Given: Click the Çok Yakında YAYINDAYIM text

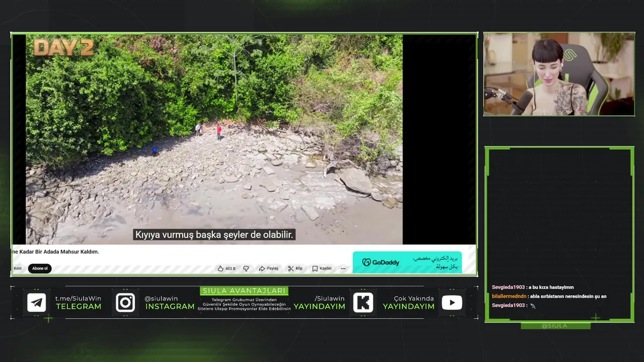Looking at the screenshot, I should pos(409,302).
